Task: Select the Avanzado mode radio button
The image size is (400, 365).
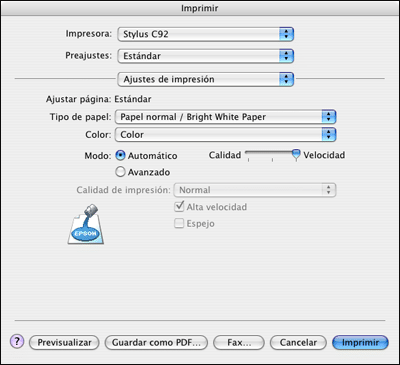Action: [x=120, y=172]
